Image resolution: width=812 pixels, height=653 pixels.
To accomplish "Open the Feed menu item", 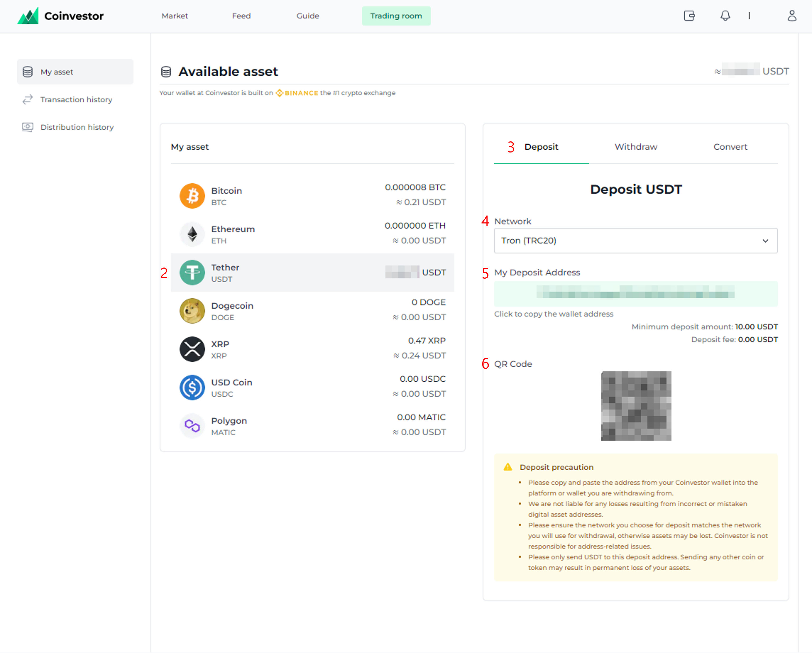I will pyautogui.click(x=241, y=16).
